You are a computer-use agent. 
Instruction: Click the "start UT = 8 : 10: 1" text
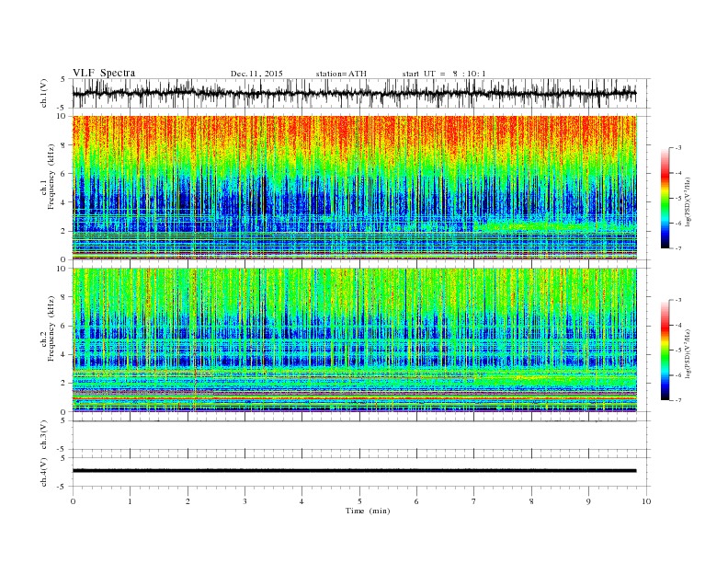[x=444, y=74]
